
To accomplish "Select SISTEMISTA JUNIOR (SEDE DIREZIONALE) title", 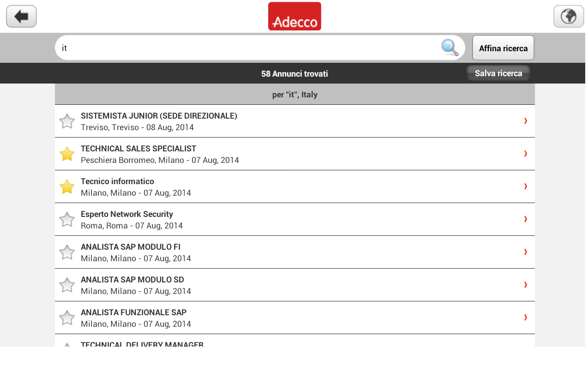I will tap(159, 116).
